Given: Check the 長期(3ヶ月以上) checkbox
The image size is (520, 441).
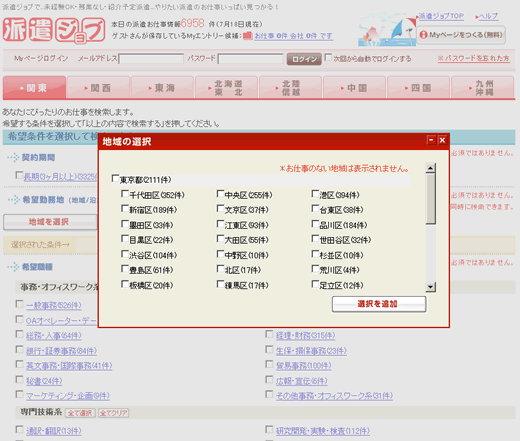Looking at the screenshot, I should (x=19, y=175).
